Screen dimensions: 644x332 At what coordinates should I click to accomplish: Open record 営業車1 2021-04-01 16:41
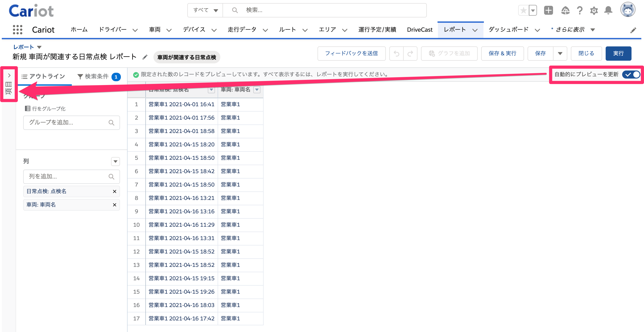[182, 105]
